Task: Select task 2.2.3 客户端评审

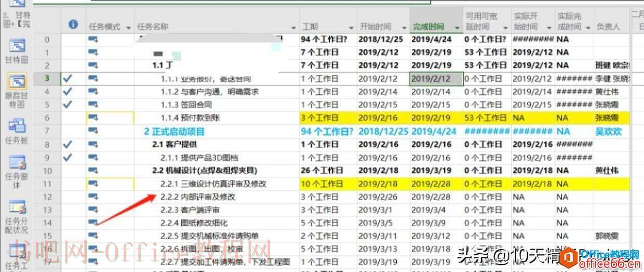Action: point(190,210)
